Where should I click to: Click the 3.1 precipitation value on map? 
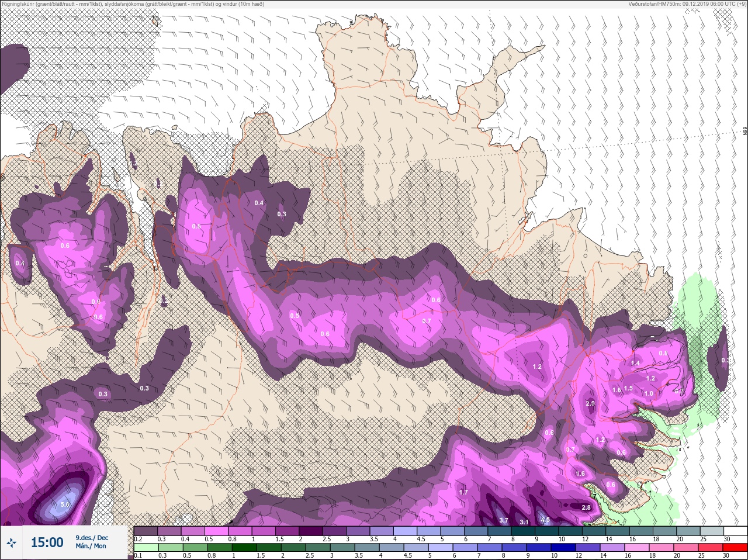click(524, 522)
